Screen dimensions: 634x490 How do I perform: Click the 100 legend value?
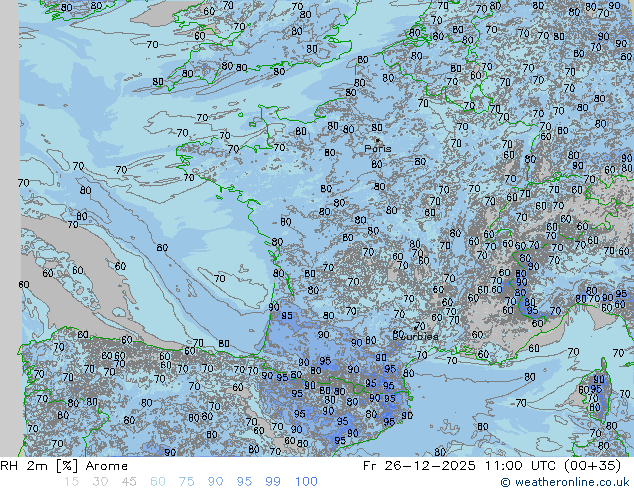(x=306, y=482)
